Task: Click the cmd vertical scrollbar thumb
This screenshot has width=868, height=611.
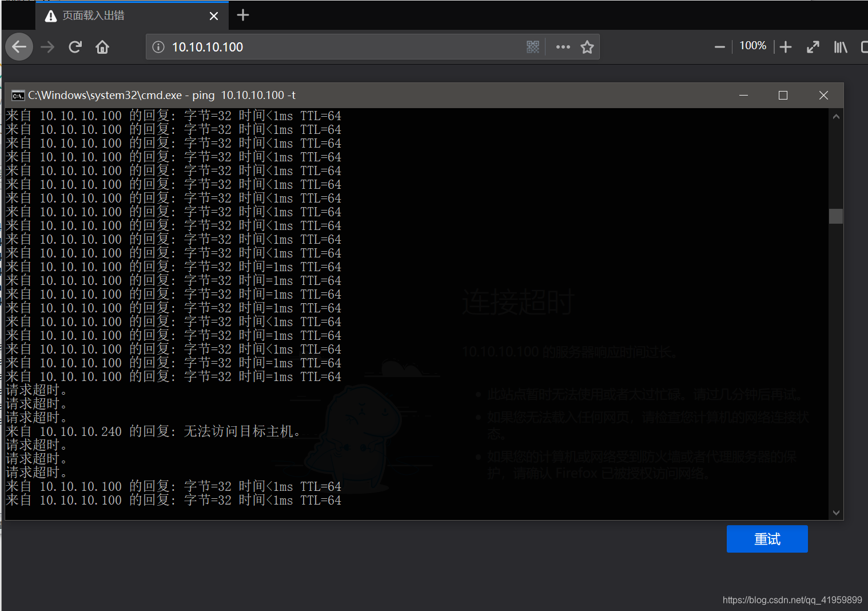Action: point(836,216)
